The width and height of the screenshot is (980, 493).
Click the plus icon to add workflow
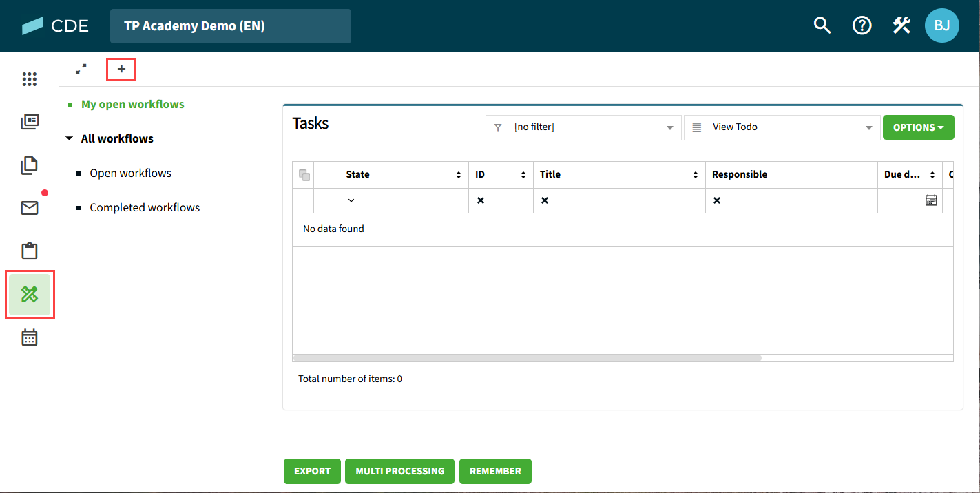(121, 69)
